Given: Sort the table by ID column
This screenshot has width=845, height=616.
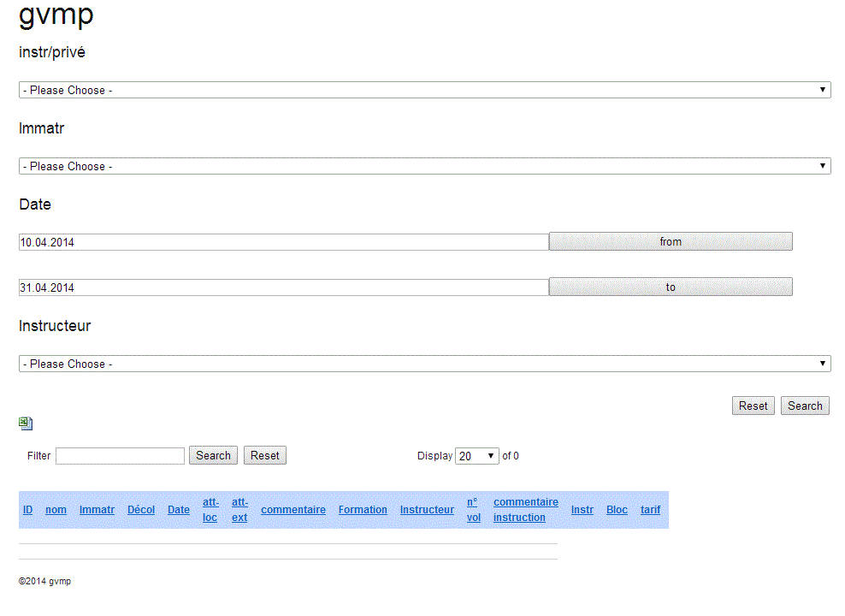Looking at the screenshot, I should coord(28,510).
